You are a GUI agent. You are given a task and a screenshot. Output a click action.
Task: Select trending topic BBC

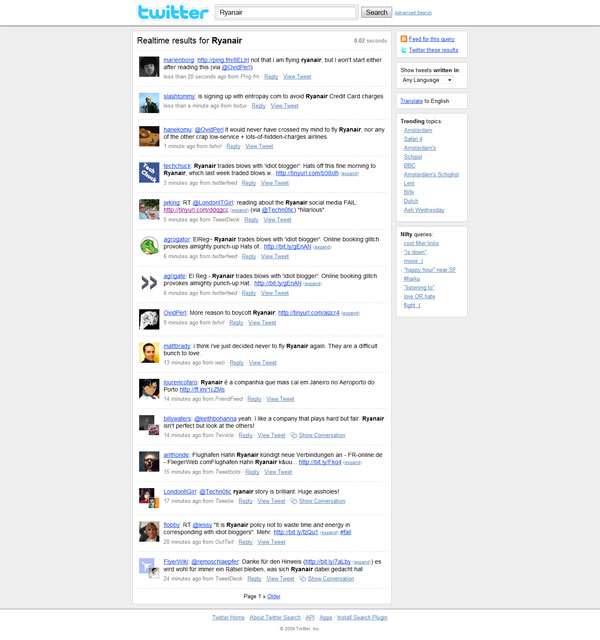[x=409, y=166]
